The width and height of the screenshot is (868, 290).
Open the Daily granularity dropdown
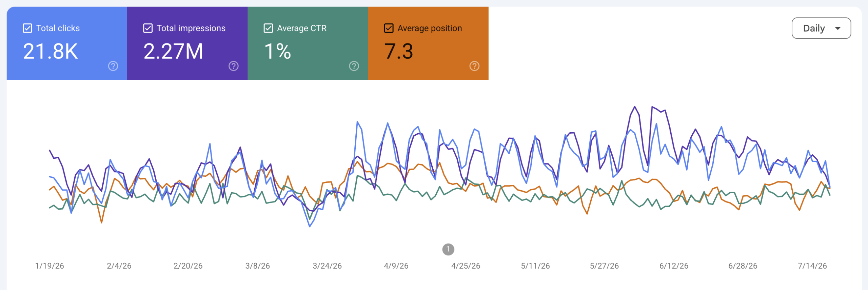(821, 28)
